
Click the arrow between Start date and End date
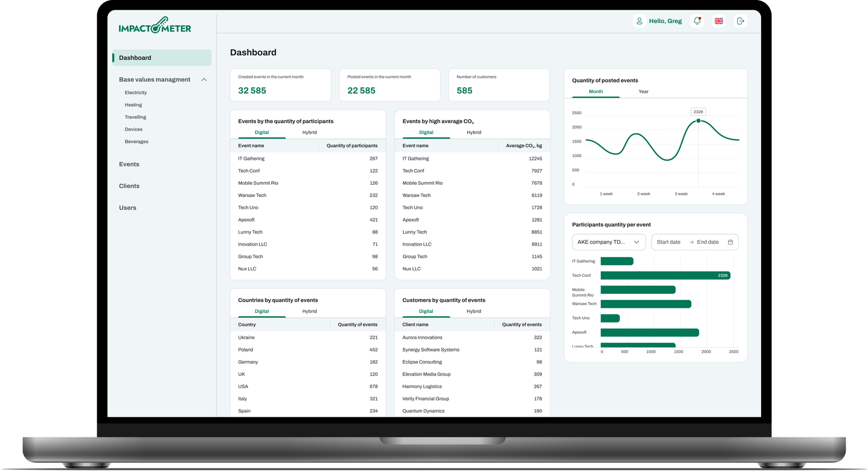click(x=691, y=242)
